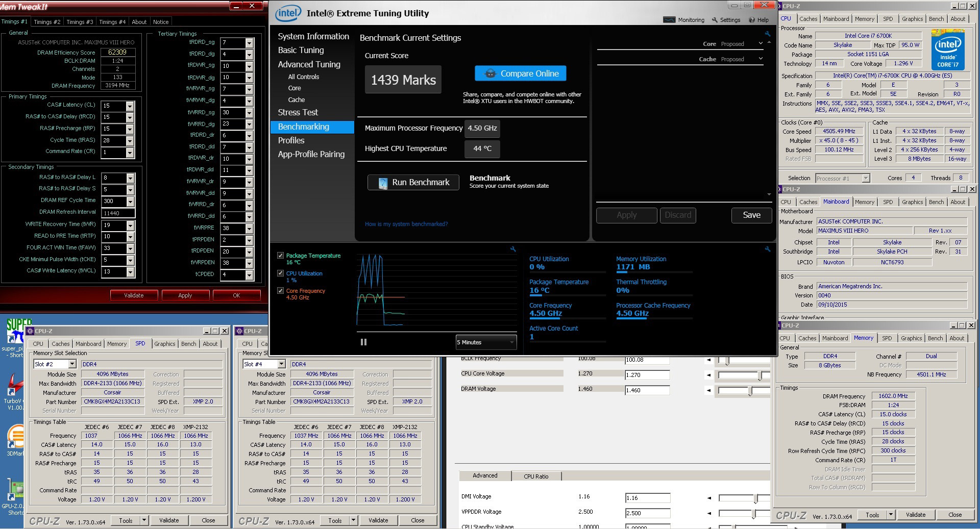Click the Settings wrench icon in XTU
Screen dimensions: 980x529
point(715,20)
